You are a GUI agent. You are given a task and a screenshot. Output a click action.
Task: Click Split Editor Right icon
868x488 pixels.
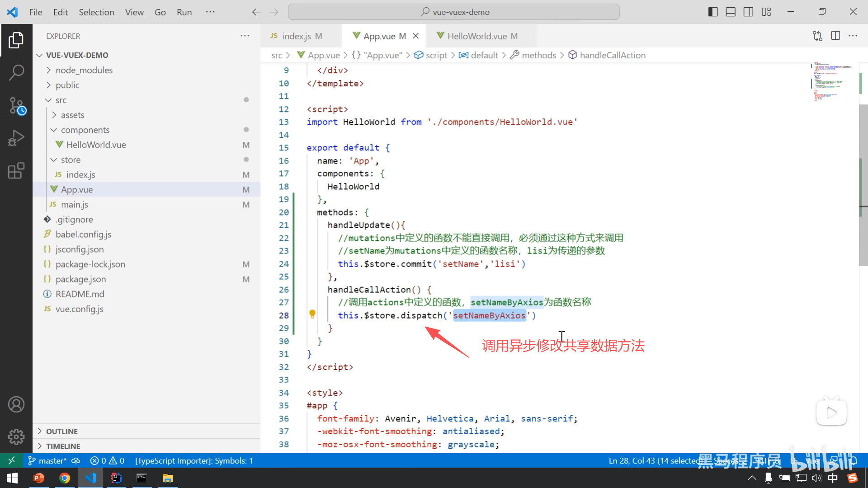835,36
